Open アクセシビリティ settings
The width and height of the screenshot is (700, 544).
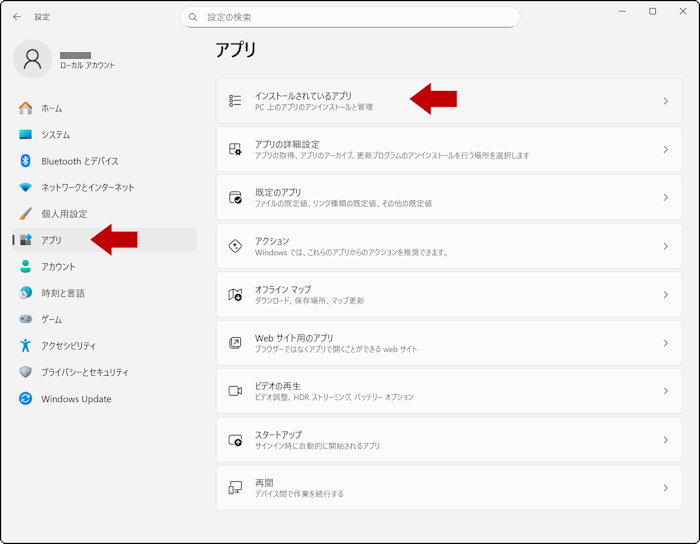[68, 346]
